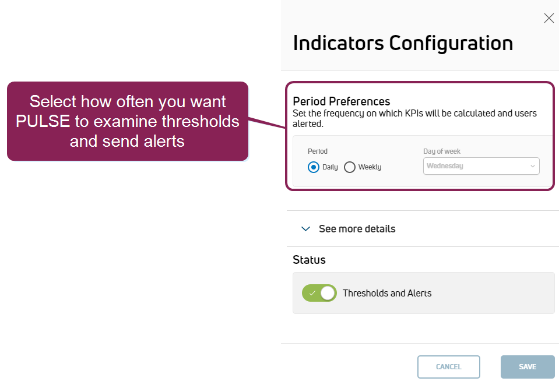
Task: Click the Weekly option label text
Action: click(x=370, y=167)
